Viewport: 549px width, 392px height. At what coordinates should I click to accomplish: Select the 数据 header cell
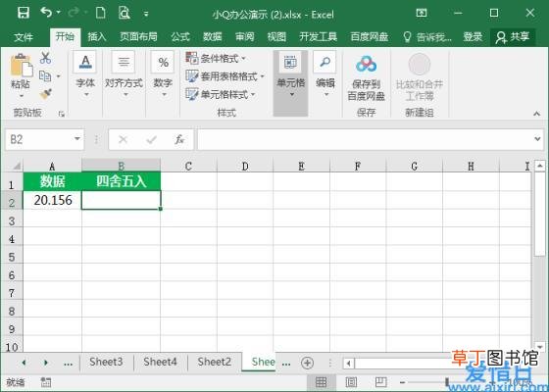tap(53, 181)
